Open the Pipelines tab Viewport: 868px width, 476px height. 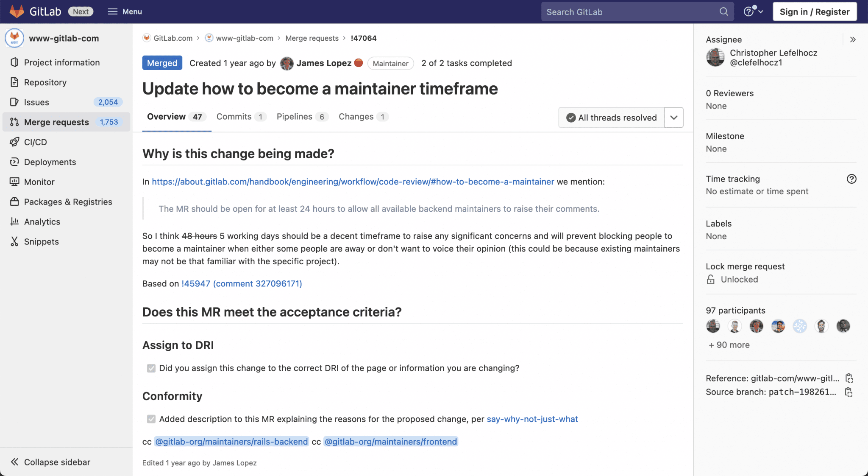coord(303,117)
